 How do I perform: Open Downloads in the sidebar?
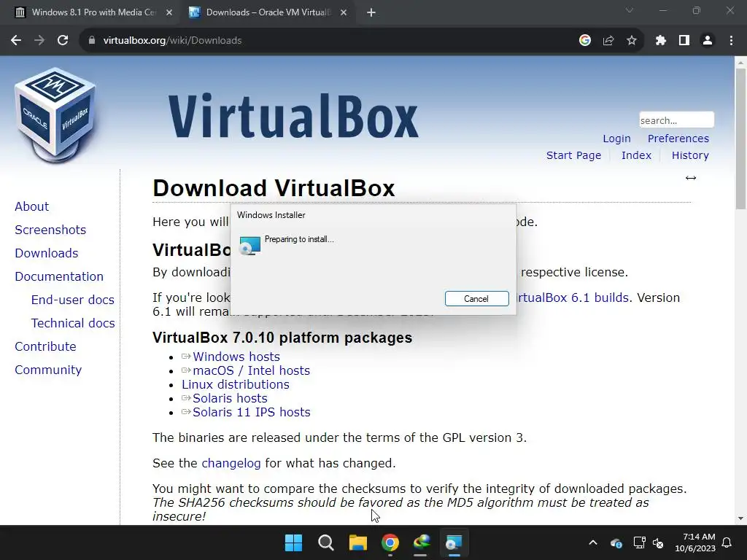click(47, 253)
